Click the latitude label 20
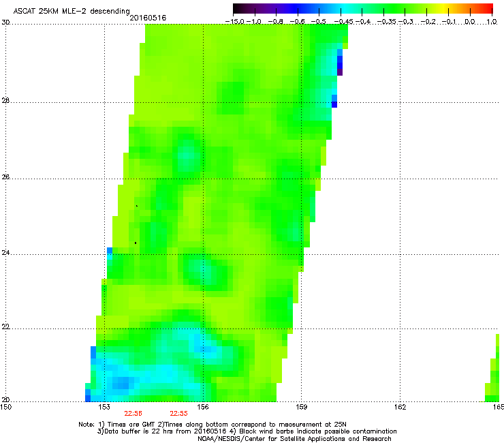504x443 pixels. (5, 400)
